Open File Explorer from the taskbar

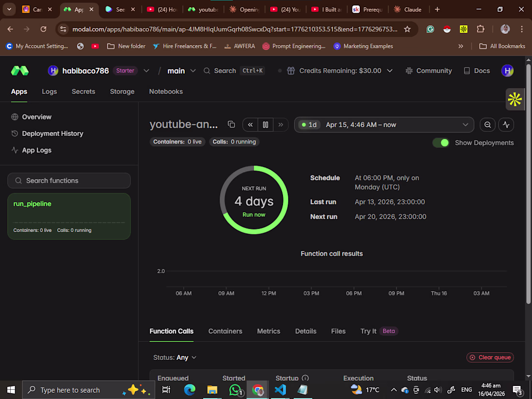click(212, 390)
